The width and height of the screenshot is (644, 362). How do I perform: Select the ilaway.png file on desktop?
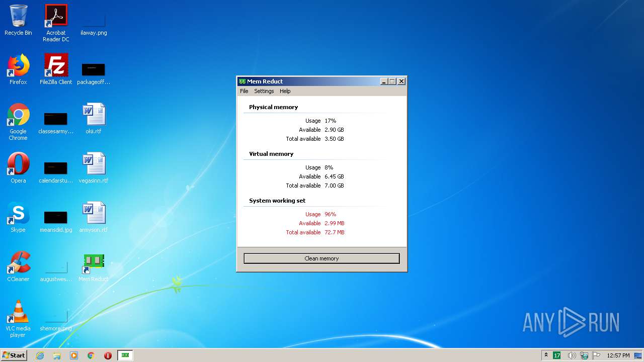[x=94, y=23]
